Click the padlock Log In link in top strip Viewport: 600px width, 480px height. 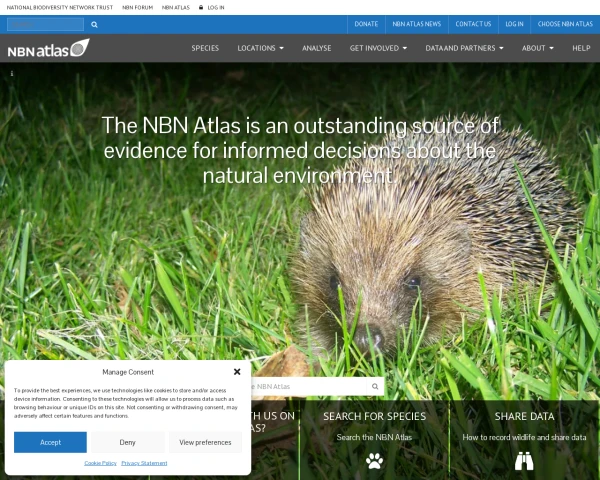(x=212, y=7)
